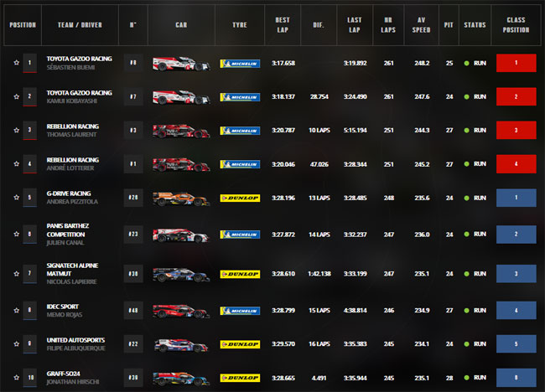Click average speed value 248.2
545x392 pixels.
point(422,63)
